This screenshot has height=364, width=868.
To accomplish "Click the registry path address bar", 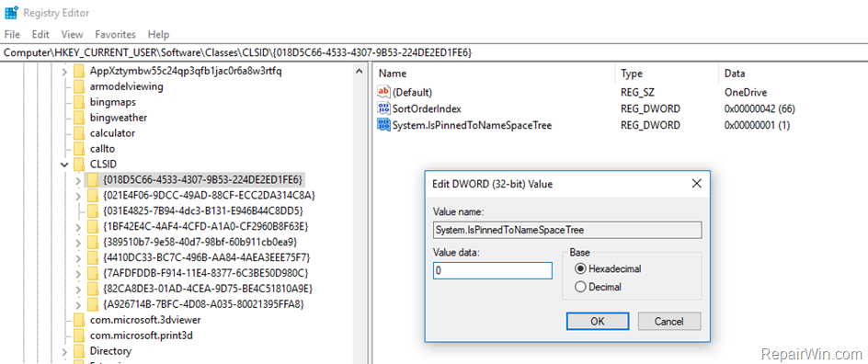I will [x=434, y=52].
